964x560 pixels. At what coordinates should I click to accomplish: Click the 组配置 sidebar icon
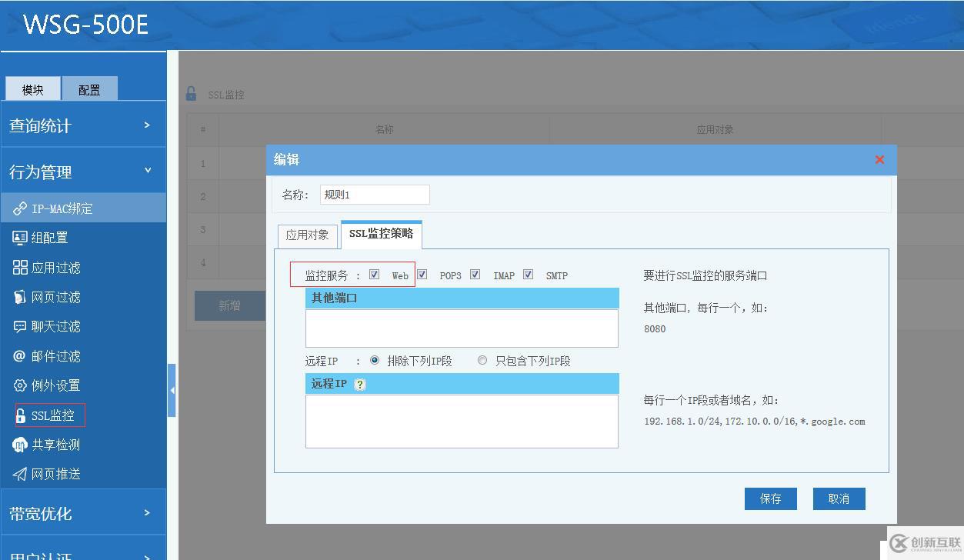[x=20, y=238]
